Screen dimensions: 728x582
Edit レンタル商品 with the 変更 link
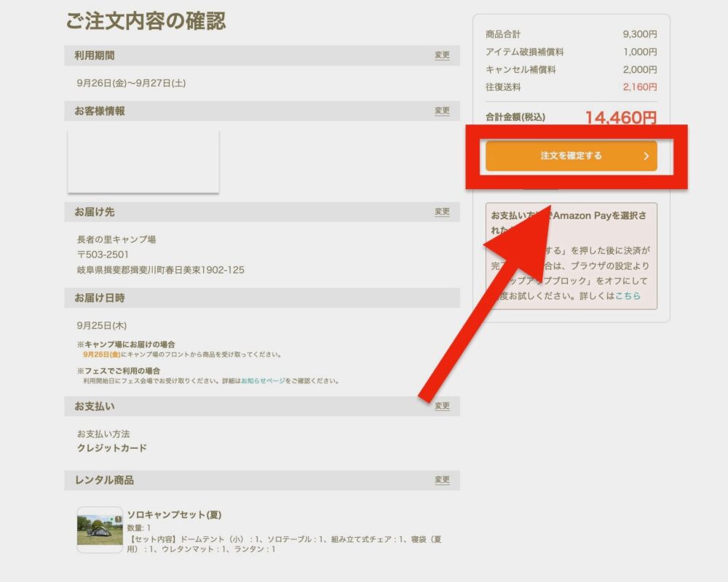coord(442,480)
